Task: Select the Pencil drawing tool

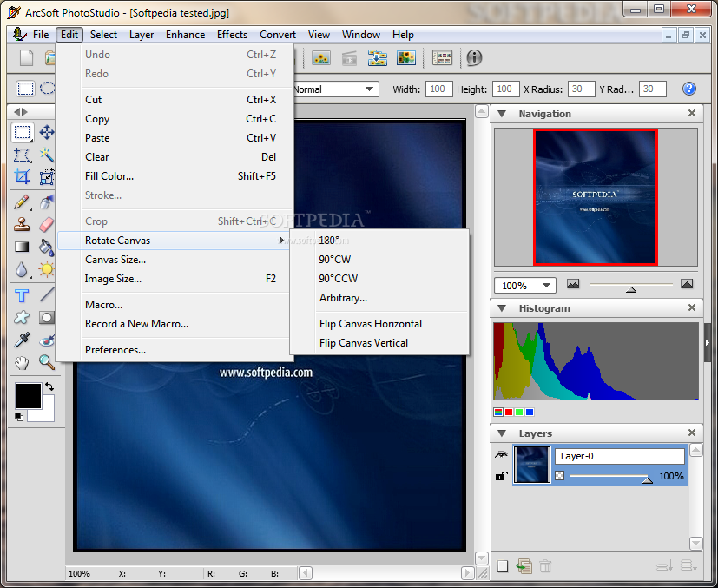Action: tap(22, 202)
